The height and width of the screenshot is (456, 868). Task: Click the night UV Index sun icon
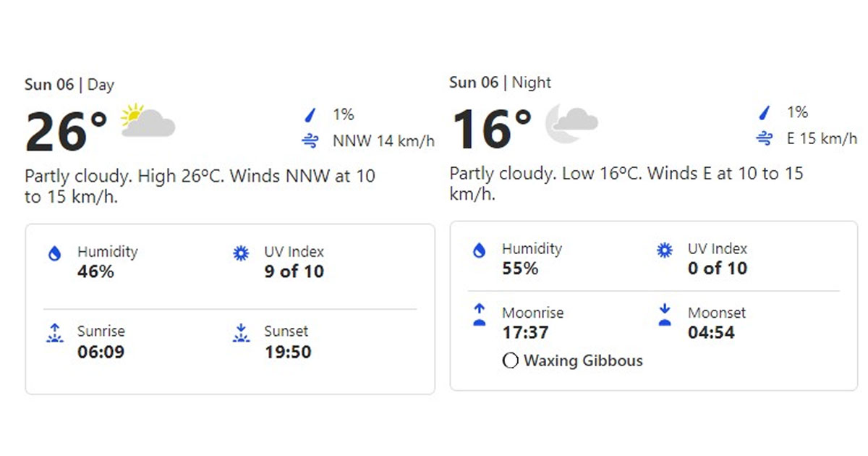(x=665, y=250)
